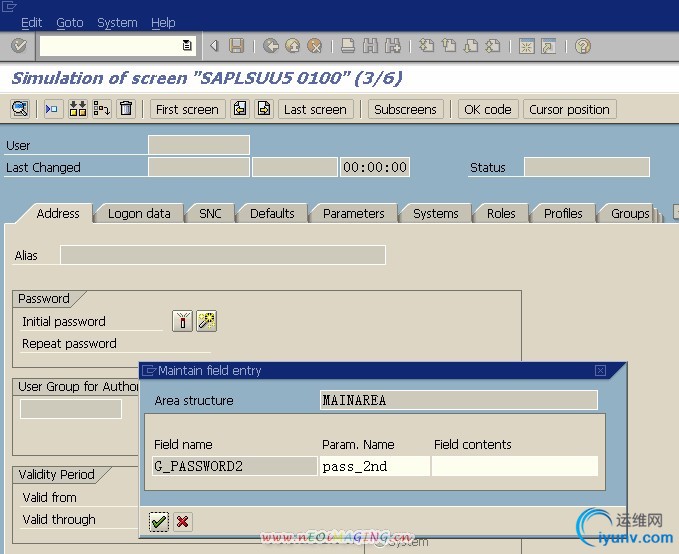Click the yellow Exit up-arrow icon
679x554 pixels.
(293, 45)
